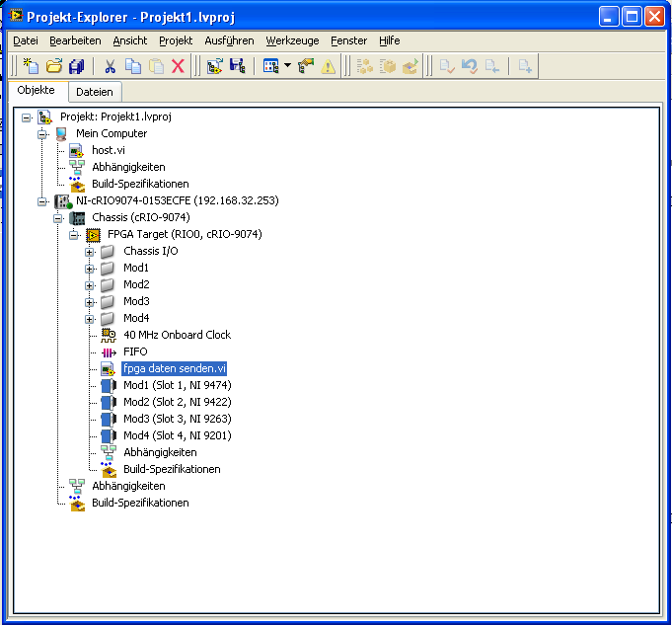Collapse the Chassis (cRIO-9074) node
Screen dimensions: 672x625
click(x=58, y=218)
